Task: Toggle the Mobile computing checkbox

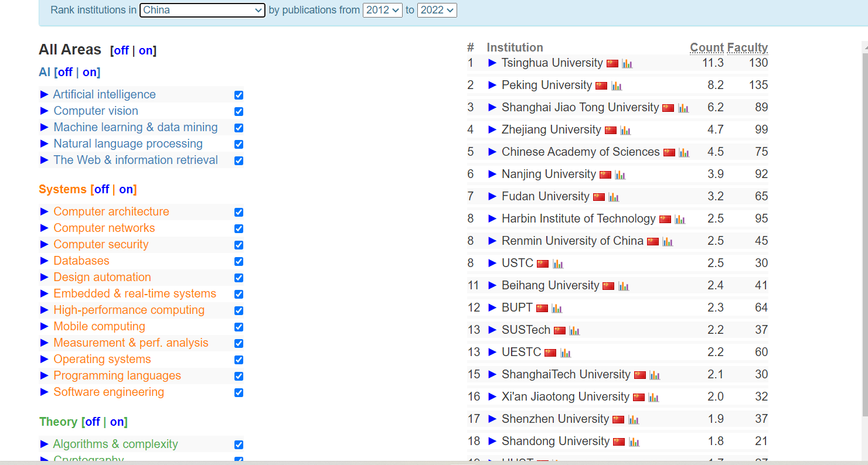Action: 239,327
